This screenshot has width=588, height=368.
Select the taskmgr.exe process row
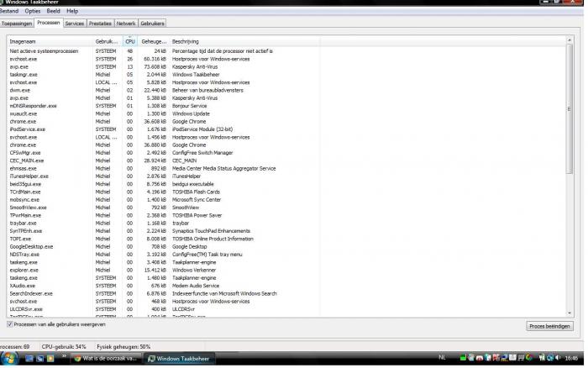(163, 75)
